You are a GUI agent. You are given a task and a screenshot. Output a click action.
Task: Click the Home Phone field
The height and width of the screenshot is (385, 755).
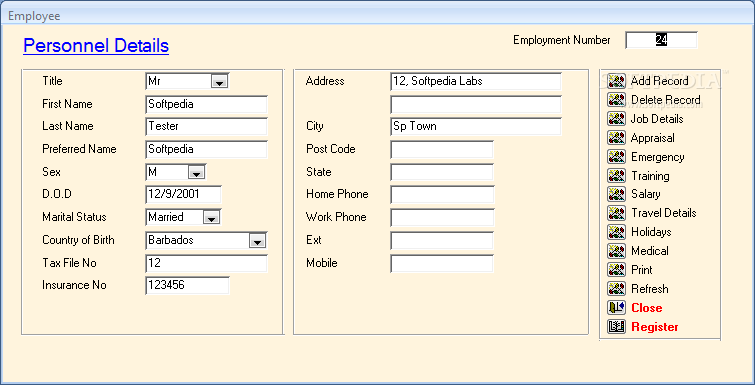pyautogui.click(x=442, y=194)
